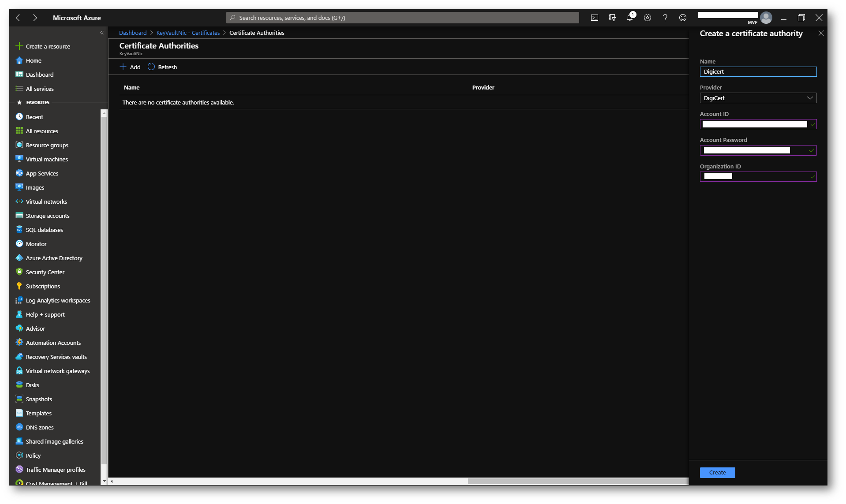846x504 pixels.
Task: Go back using the browser back arrow
Action: [18, 18]
